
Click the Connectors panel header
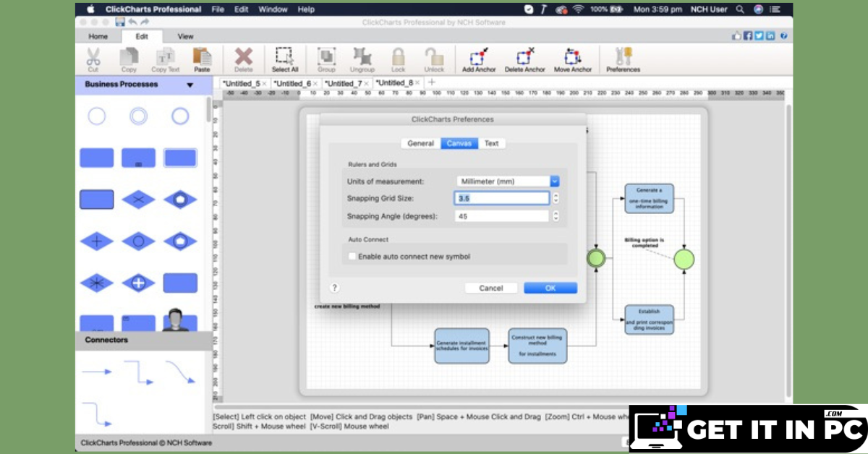coord(144,340)
